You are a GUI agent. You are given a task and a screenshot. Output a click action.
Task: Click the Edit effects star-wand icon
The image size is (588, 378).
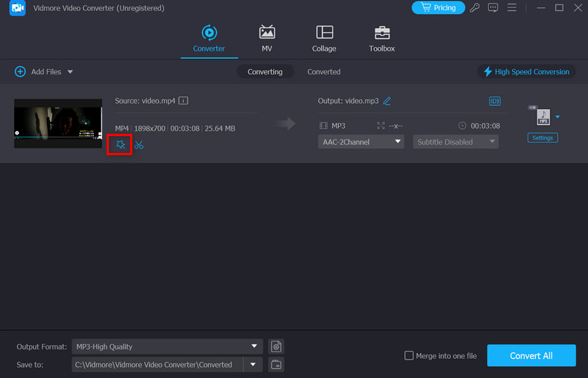tap(121, 145)
